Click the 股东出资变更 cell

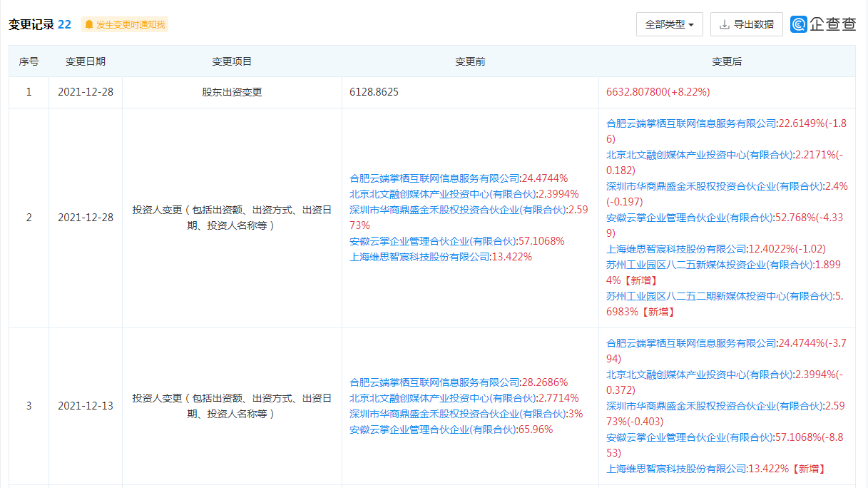tap(232, 92)
